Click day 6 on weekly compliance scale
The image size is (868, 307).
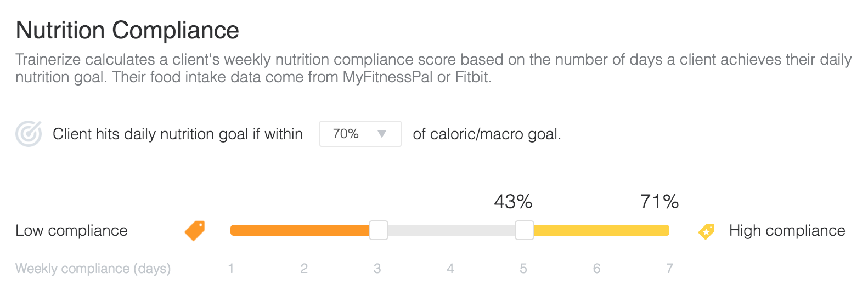596,269
